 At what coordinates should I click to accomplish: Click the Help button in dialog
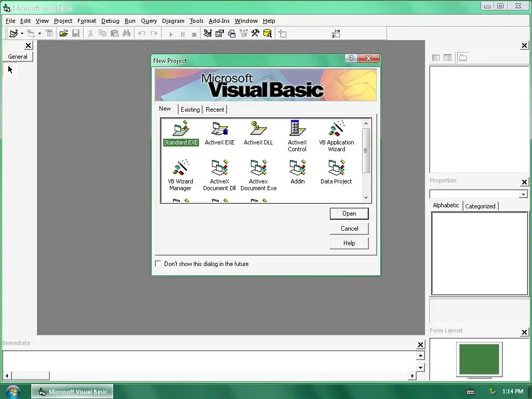[x=349, y=243]
